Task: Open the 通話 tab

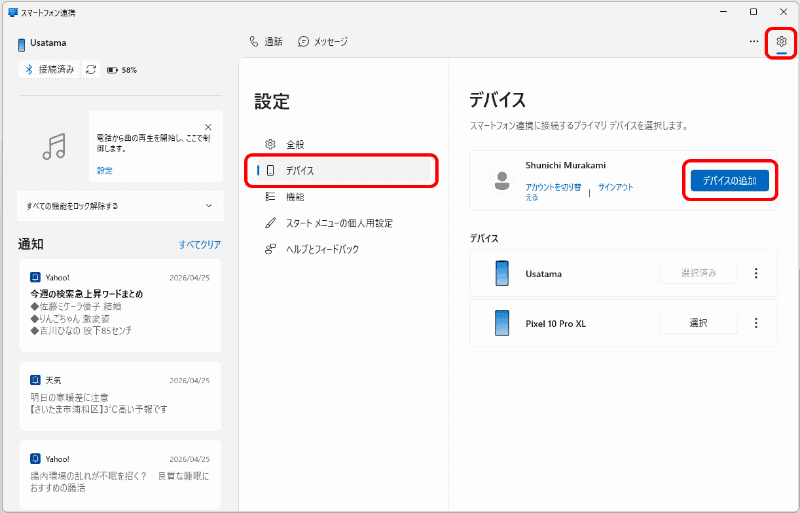Action: pyautogui.click(x=266, y=41)
